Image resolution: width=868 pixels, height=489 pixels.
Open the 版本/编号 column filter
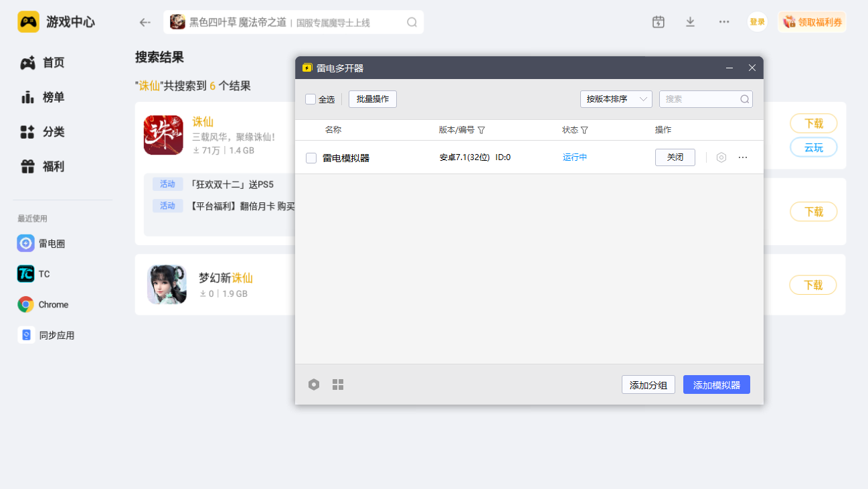[481, 130]
